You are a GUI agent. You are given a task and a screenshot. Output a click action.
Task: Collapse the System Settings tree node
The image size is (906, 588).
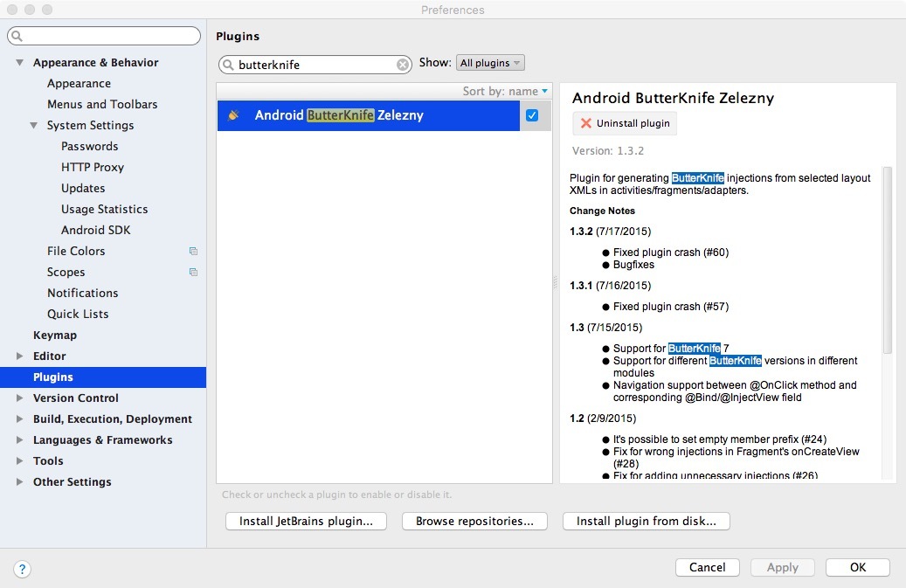tap(34, 125)
